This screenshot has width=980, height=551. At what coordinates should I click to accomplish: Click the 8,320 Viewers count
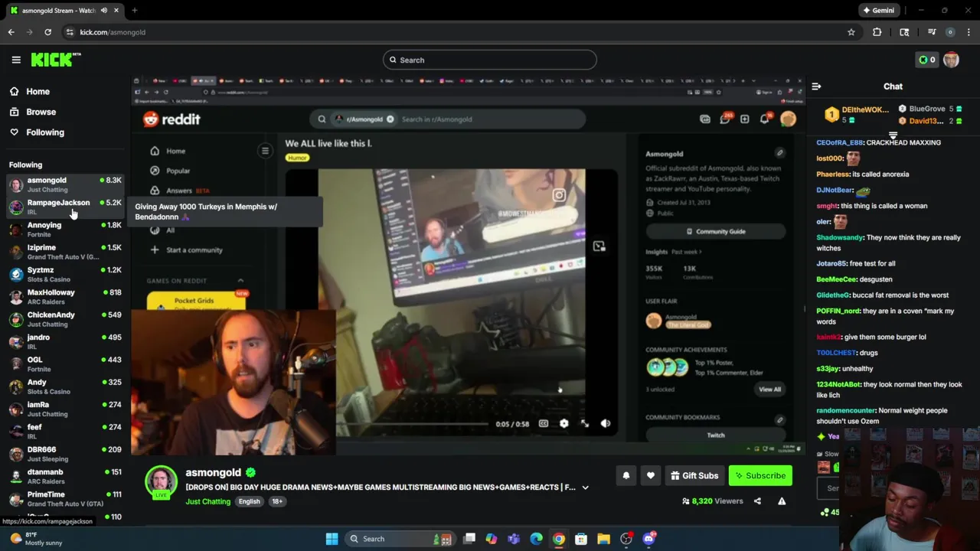coord(713,501)
